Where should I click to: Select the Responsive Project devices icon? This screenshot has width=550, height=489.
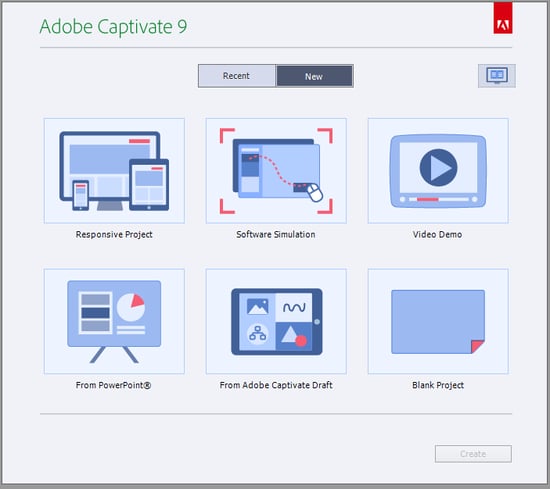(x=114, y=171)
